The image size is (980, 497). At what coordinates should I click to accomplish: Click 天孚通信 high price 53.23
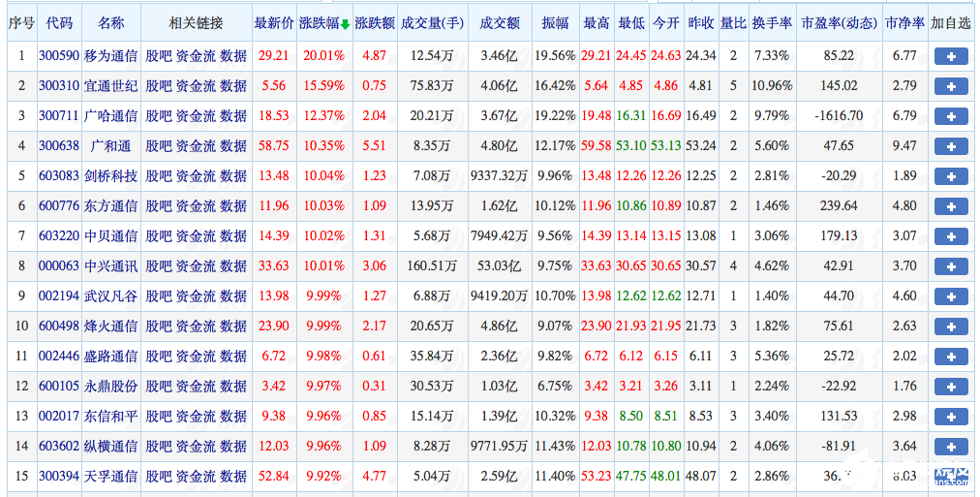pyautogui.click(x=597, y=477)
